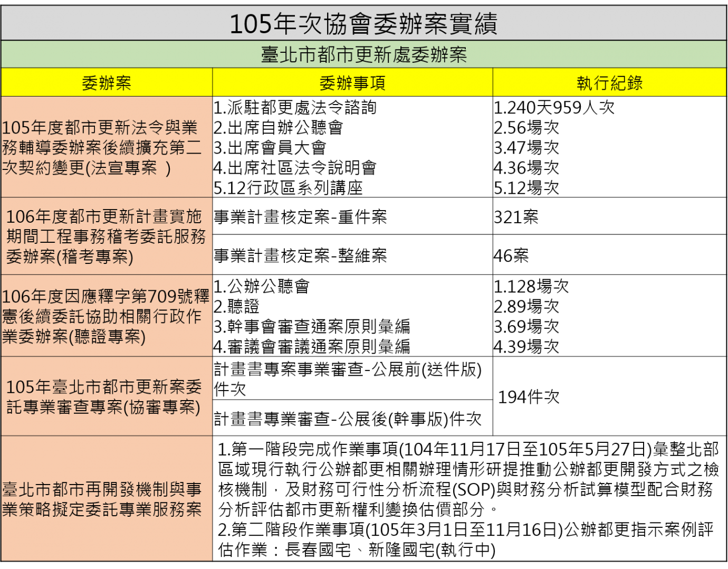
Task: Click "2.出席自辦公聽會"
Action: tap(279, 128)
